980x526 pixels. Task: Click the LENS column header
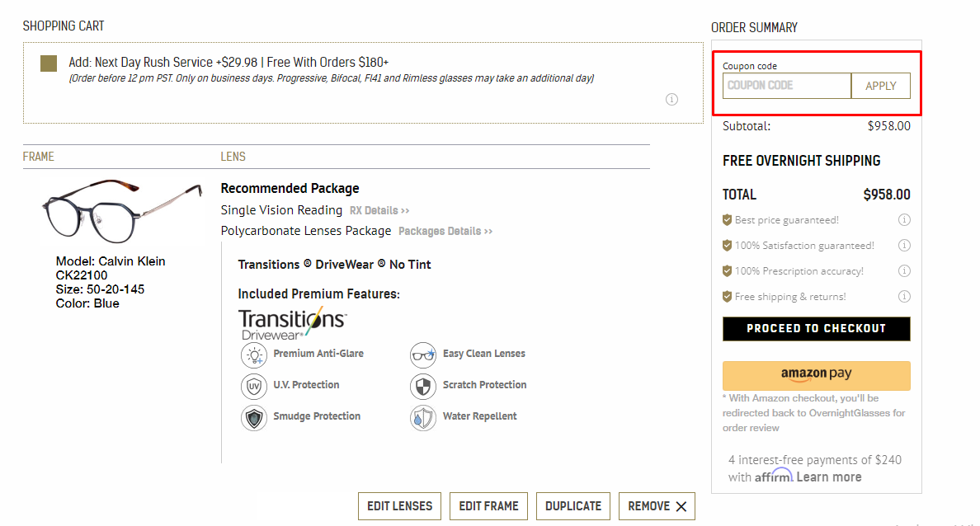coord(233,157)
